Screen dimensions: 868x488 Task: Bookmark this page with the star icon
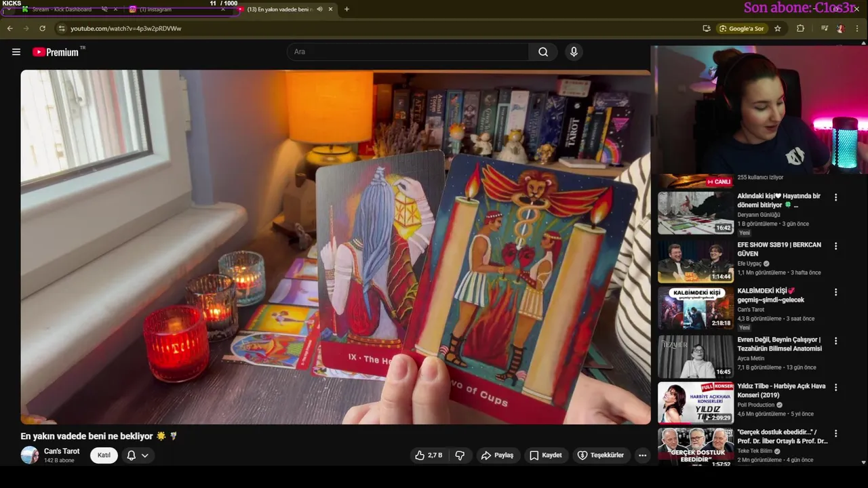778,28
